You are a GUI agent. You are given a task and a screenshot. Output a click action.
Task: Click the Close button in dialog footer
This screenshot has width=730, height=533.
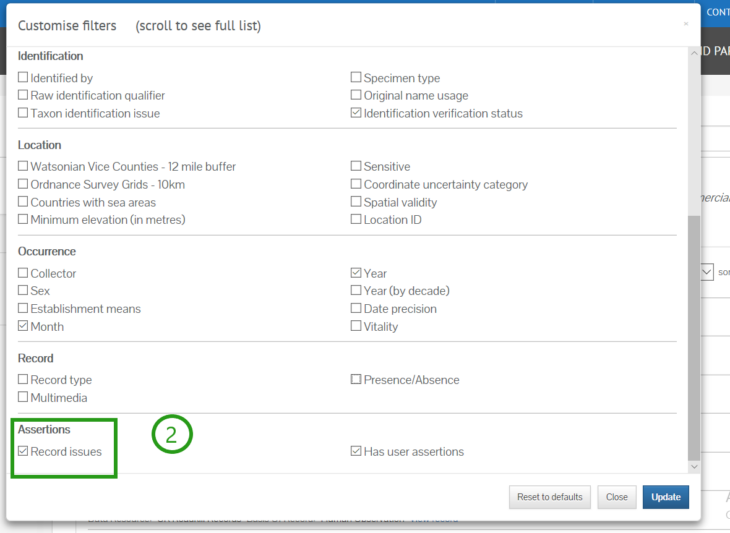pos(616,497)
